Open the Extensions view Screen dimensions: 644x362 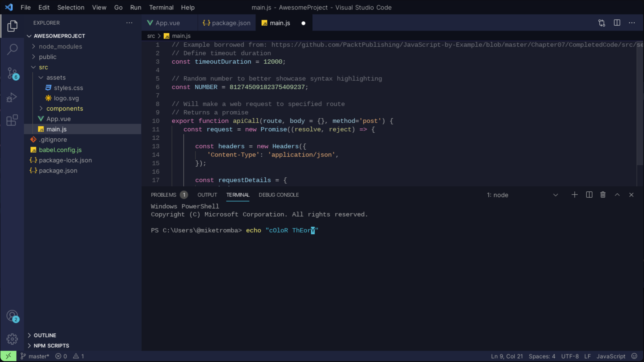point(12,120)
